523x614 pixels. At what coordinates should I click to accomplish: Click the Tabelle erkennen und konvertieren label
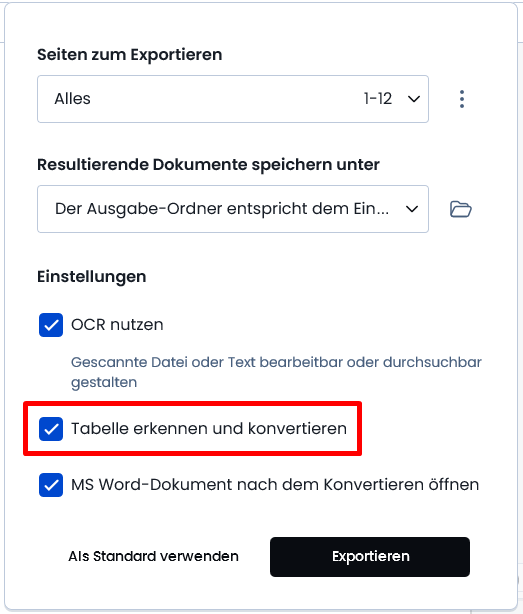click(209, 428)
